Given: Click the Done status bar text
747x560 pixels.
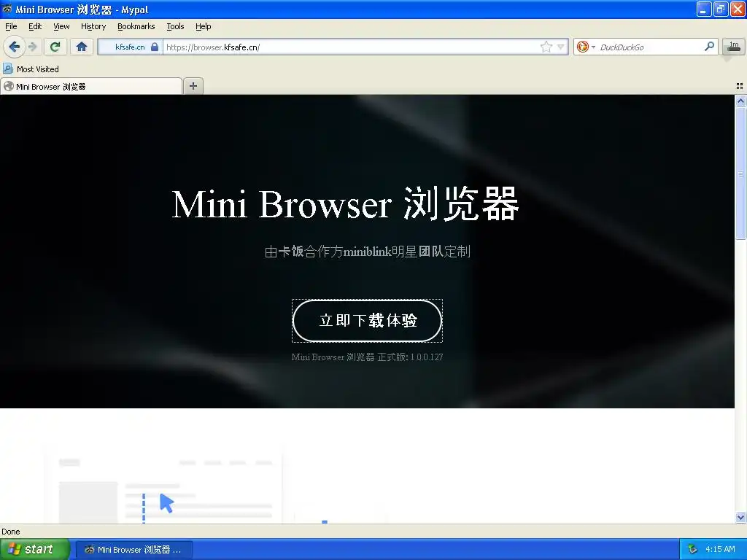Looking at the screenshot, I should click(x=10, y=532).
